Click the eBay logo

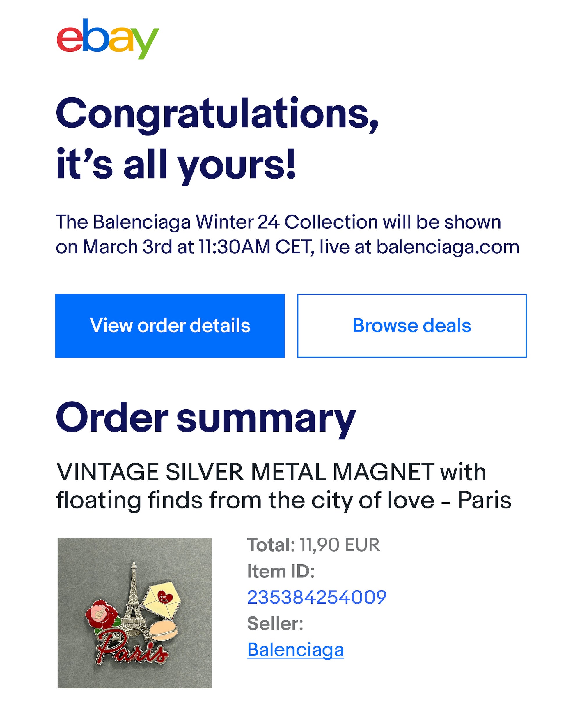(x=107, y=38)
